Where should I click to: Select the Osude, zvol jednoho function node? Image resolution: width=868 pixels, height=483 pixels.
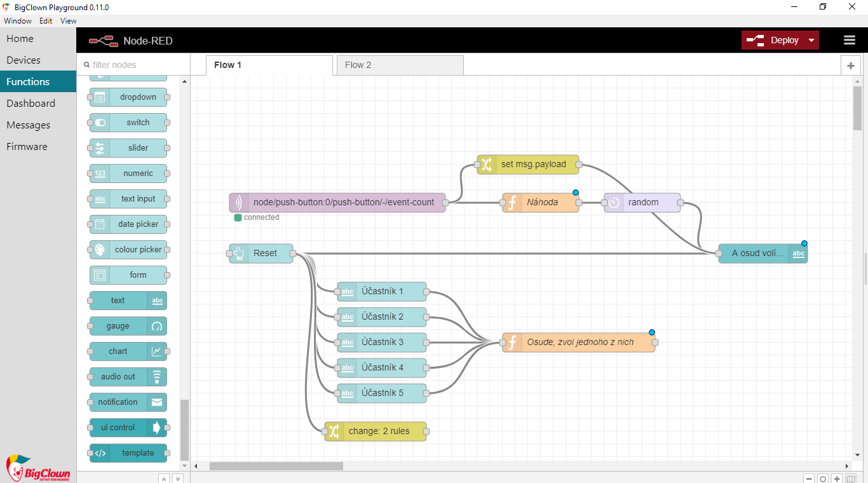pos(579,343)
